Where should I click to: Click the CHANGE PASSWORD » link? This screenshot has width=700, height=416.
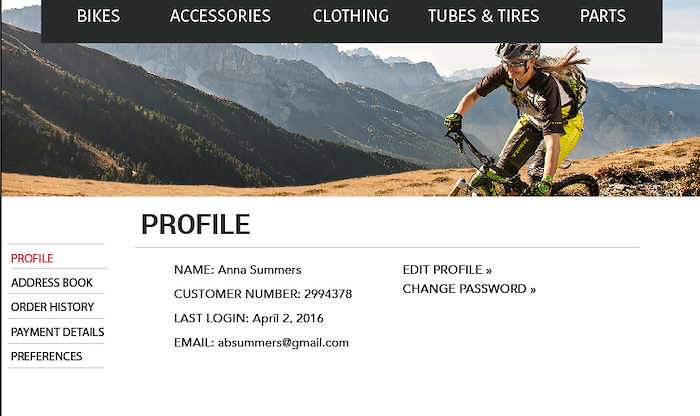(x=469, y=289)
